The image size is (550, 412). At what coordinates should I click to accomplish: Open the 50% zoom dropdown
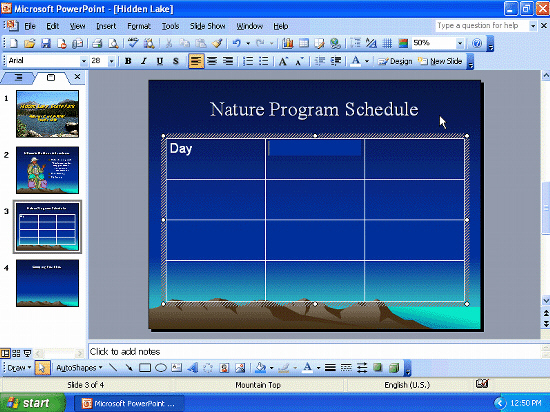(x=460, y=43)
